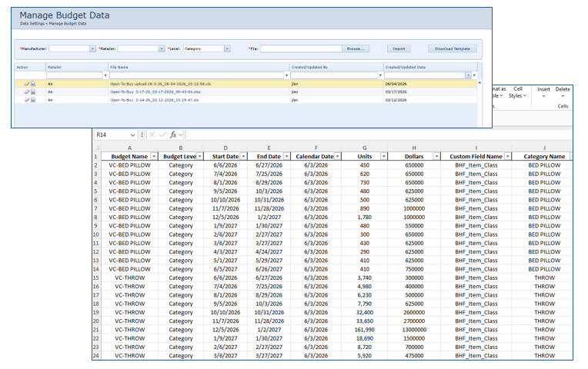Select Excel column G header
This screenshot has height=369, width=588.
365,148
